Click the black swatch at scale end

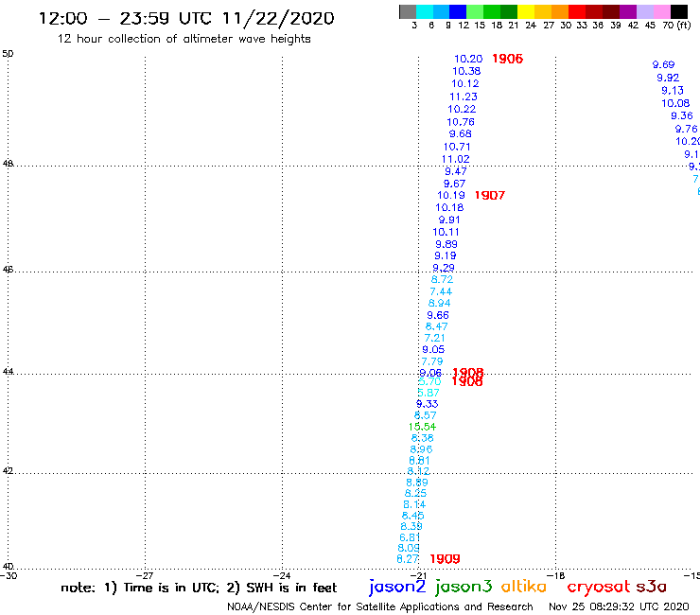679,11
